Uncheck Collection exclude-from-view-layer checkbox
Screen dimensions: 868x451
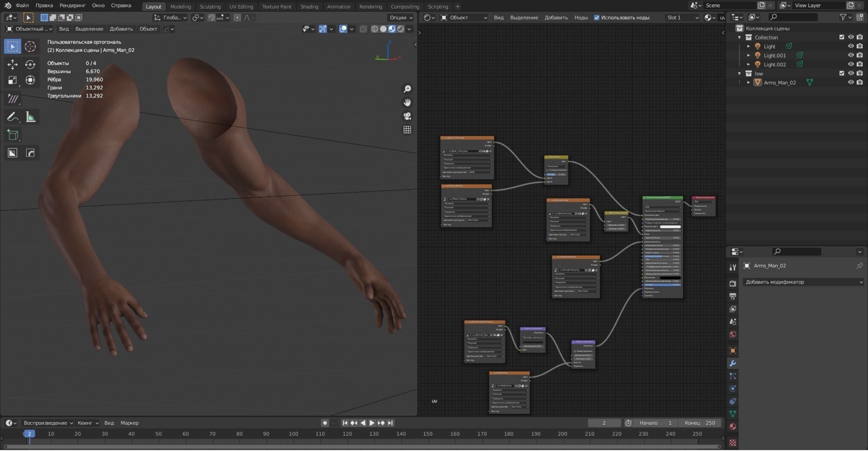(x=842, y=37)
